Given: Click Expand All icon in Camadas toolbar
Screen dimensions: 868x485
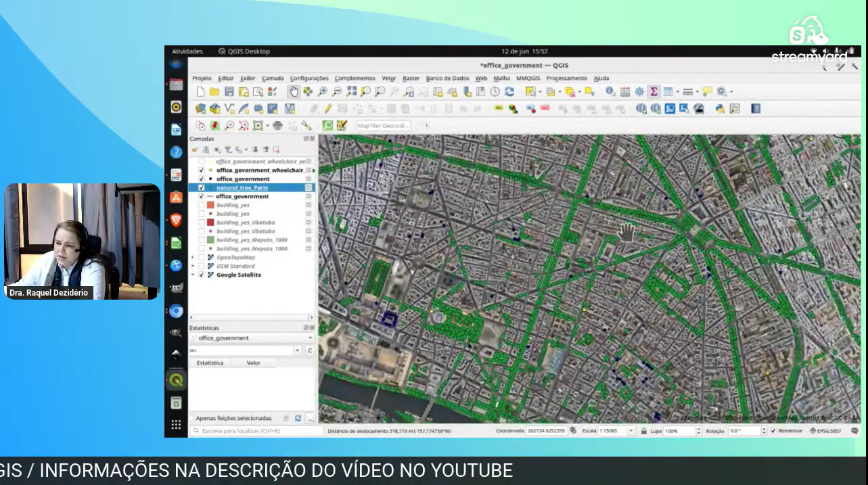Looking at the screenshot, I should tap(255, 150).
